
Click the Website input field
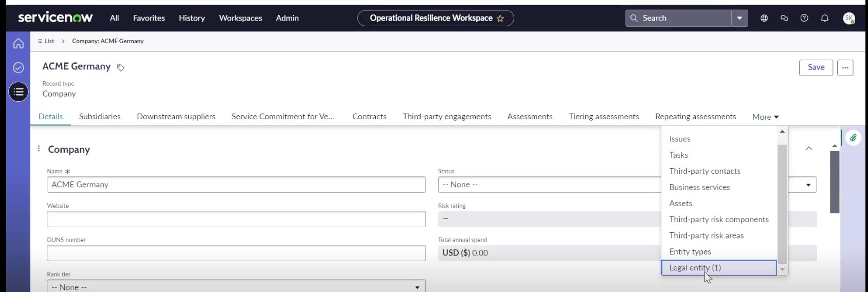pyautogui.click(x=236, y=219)
